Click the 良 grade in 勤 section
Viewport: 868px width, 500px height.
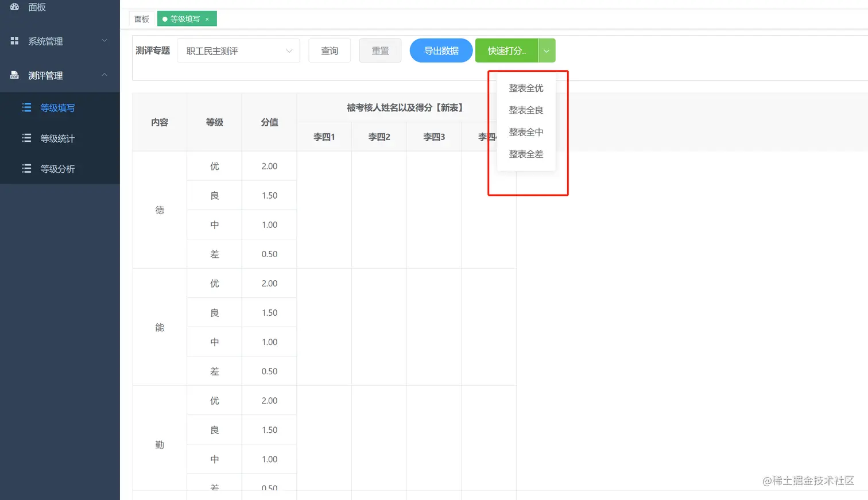(215, 429)
